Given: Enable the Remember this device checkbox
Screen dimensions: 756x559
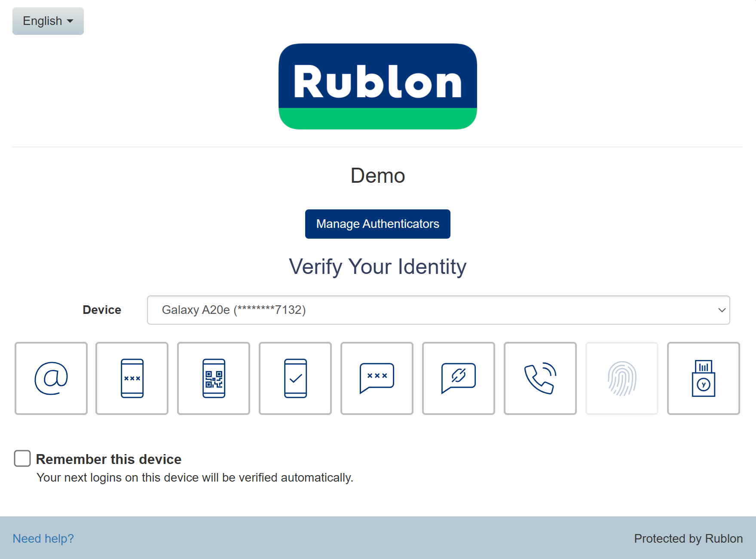Looking at the screenshot, I should [x=22, y=458].
